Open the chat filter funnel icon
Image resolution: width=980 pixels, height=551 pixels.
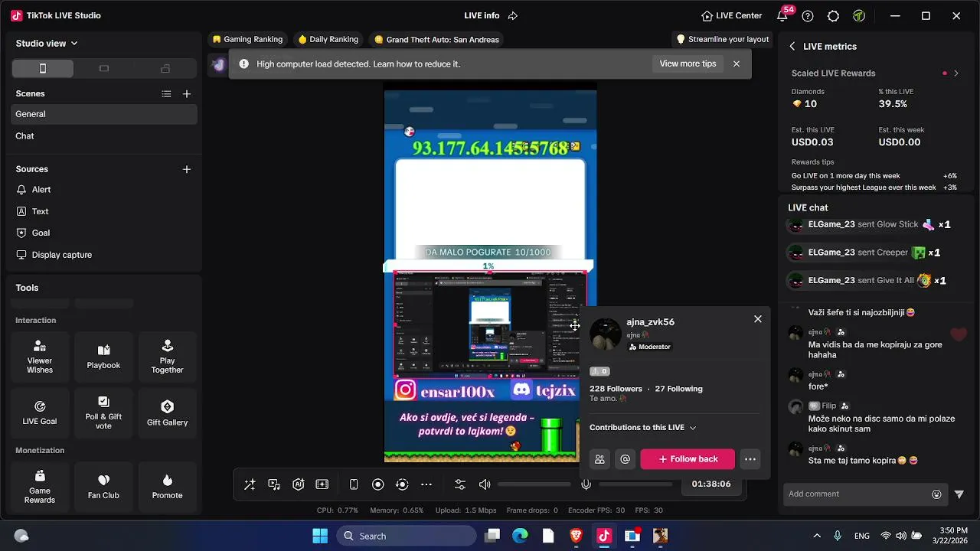959,494
